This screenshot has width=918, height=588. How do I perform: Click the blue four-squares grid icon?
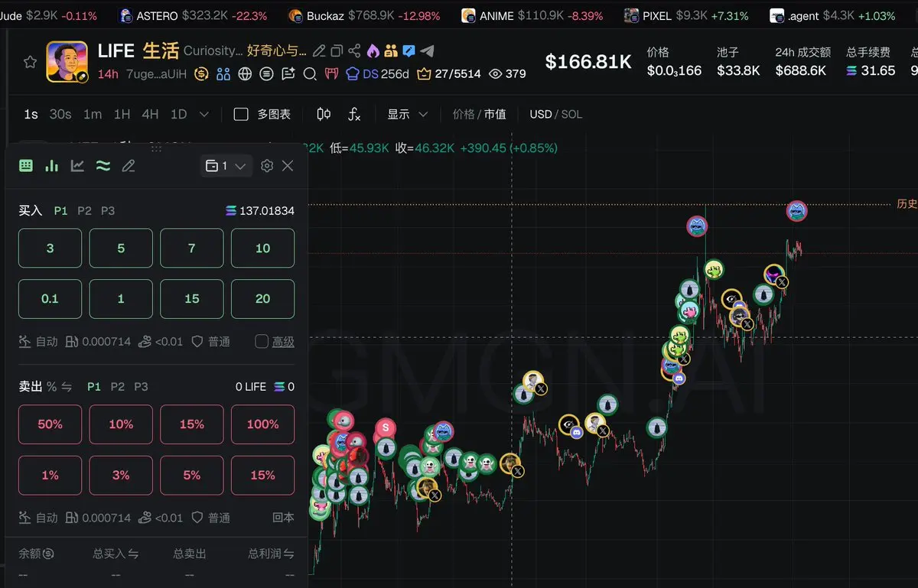point(223,74)
